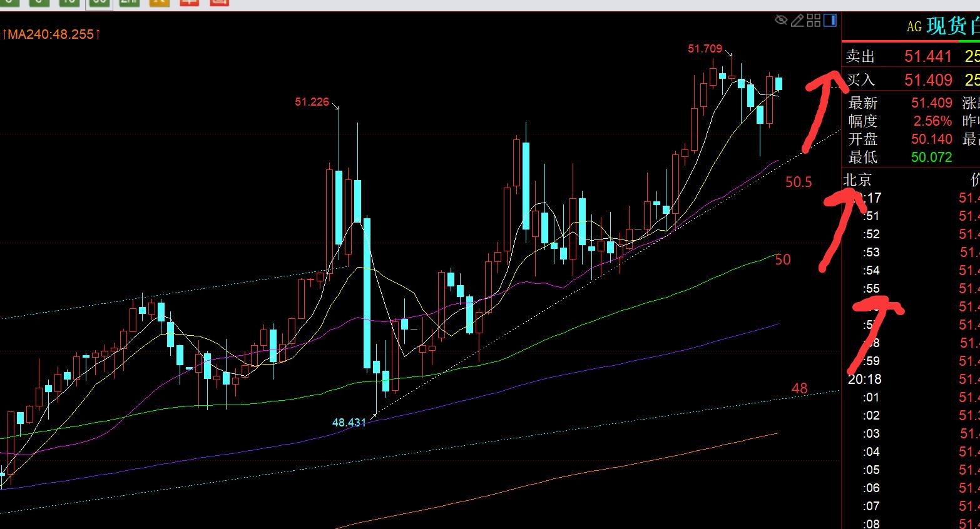Toggle the crossed-out eye hide icon
Image resolution: width=980 pixels, height=529 pixels.
coord(780,21)
